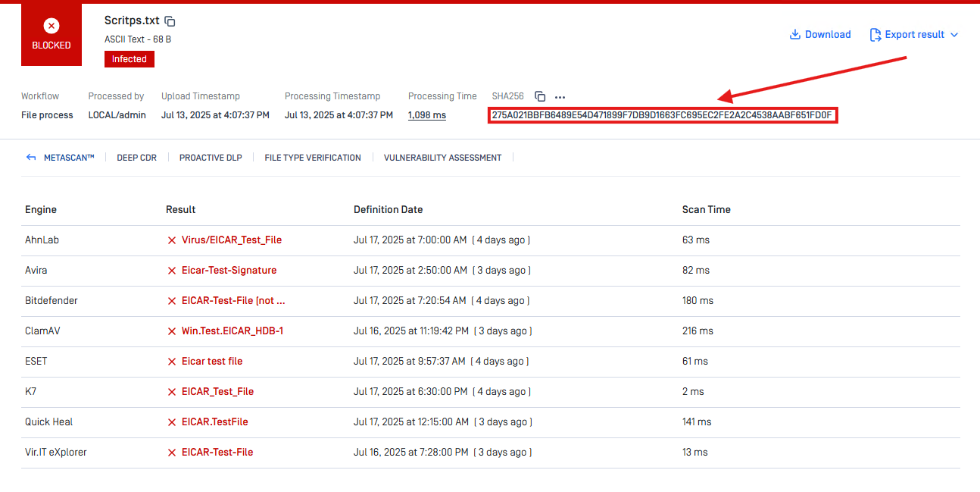
Task: Click the Download link text
Action: (828, 34)
